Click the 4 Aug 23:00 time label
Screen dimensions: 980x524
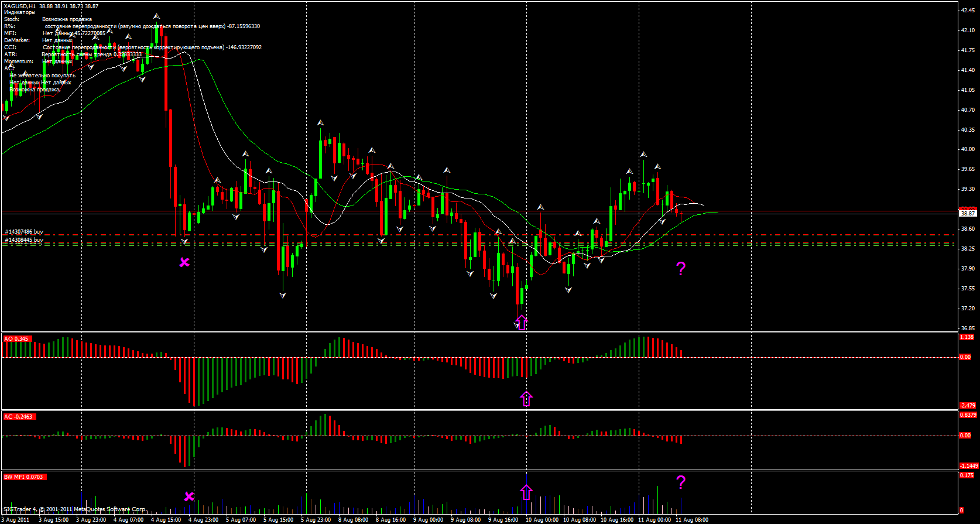click(x=203, y=520)
